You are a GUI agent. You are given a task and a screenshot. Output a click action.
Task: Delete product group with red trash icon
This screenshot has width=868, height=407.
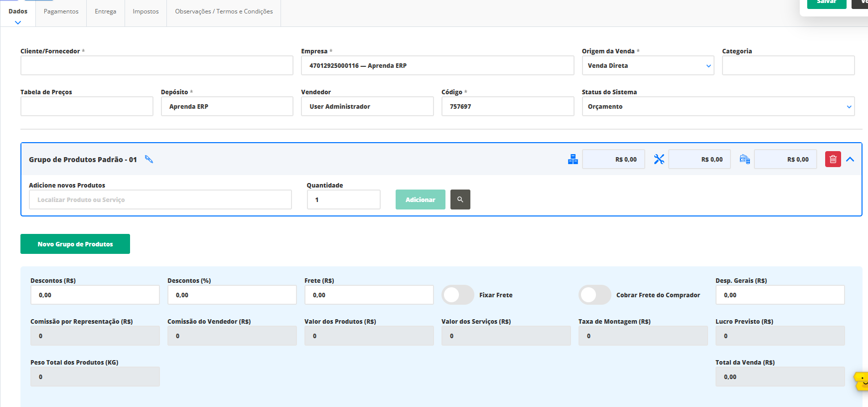click(833, 159)
